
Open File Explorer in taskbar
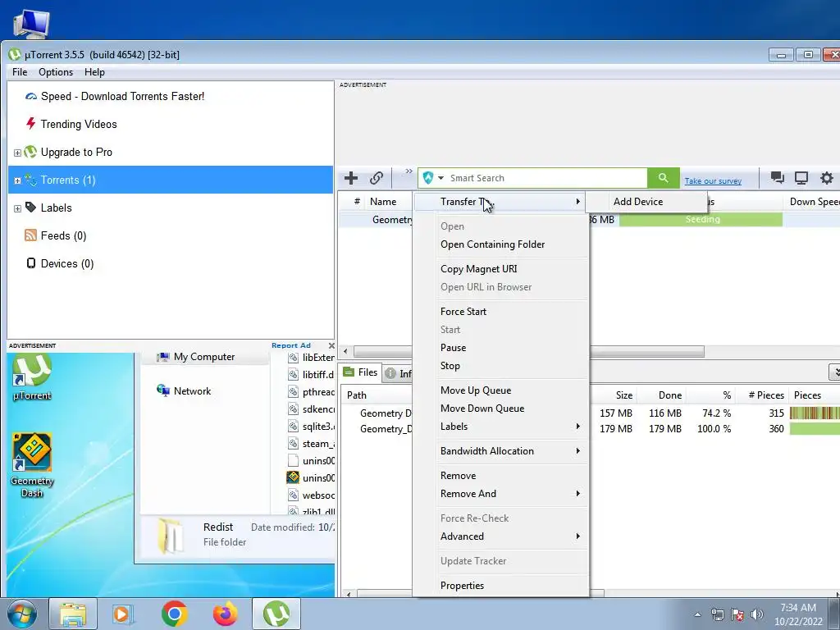tap(73, 614)
